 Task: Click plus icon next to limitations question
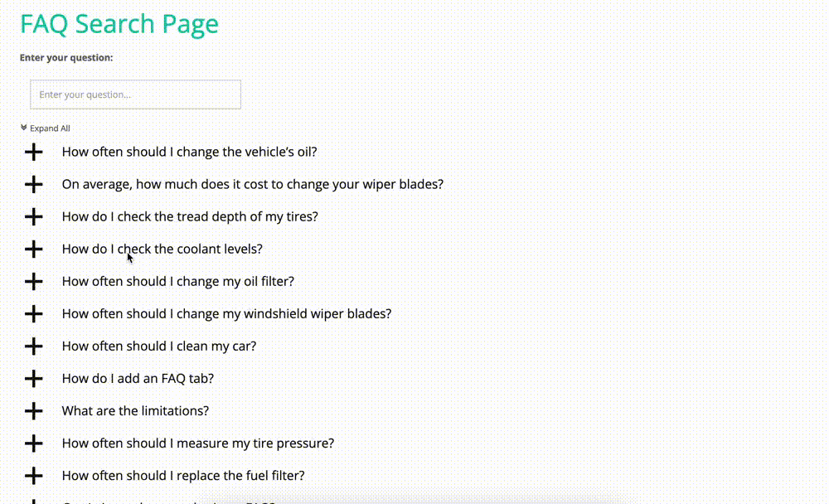[x=33, y=411]
